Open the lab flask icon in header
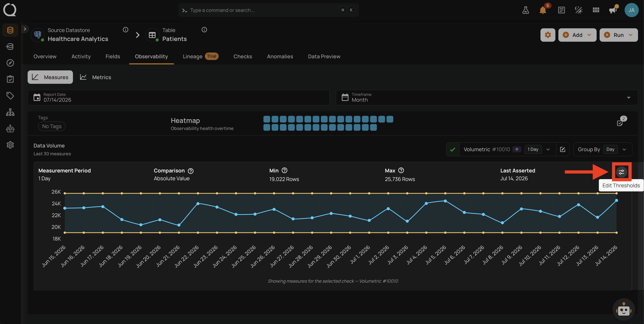This screenshot has width=644, height=324. click(x=526, y=10)
